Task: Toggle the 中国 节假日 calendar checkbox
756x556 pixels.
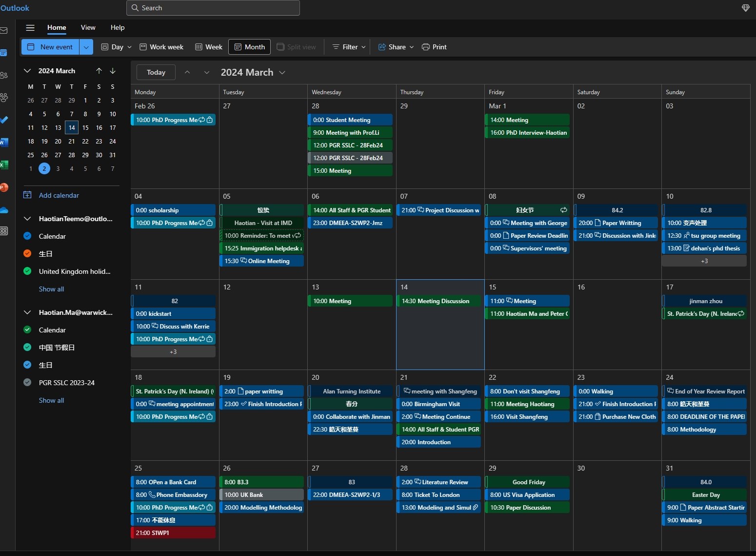Action: (x=28, y=348)
